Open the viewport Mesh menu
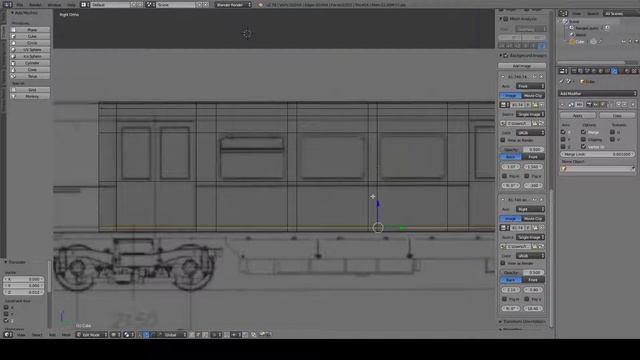Viewport: 640px width, 360px height. click(x=66, y=335)
